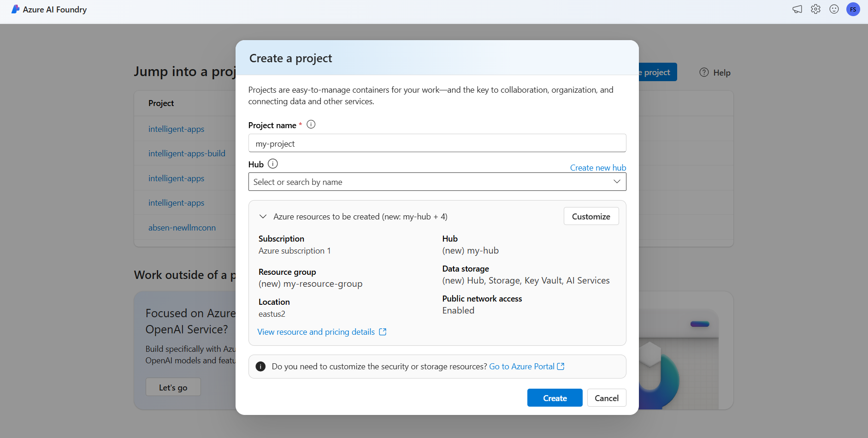Open View resource and pricing details link
Viewport: 868px width, 438px height.
point(322,332)
